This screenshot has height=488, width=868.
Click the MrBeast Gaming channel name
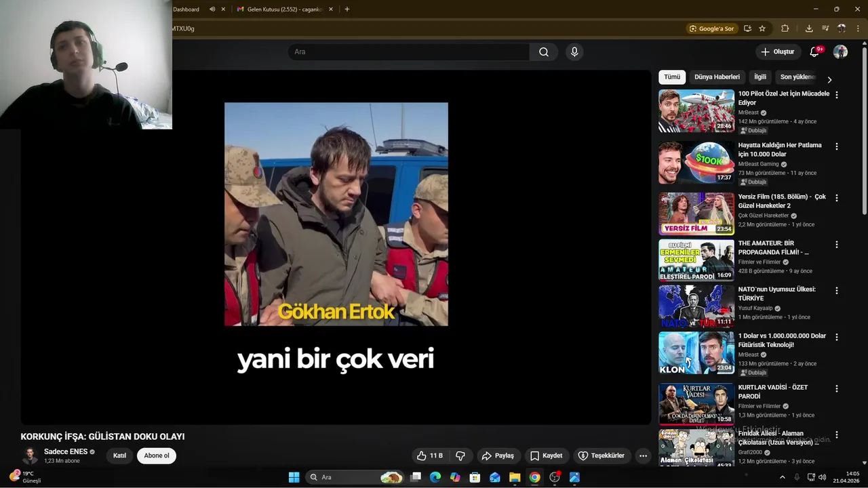[x=759, y=164]
